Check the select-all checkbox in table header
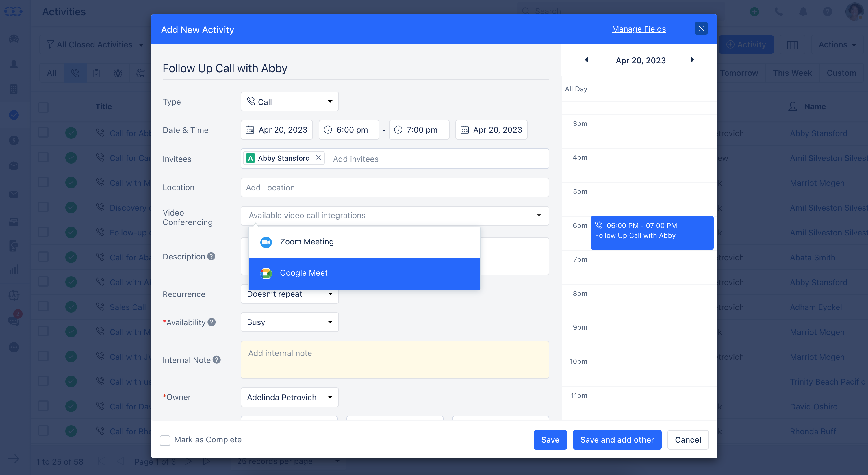Image resolution: width=868 pixels, height=475 pixels. click(x=43, y=107)
